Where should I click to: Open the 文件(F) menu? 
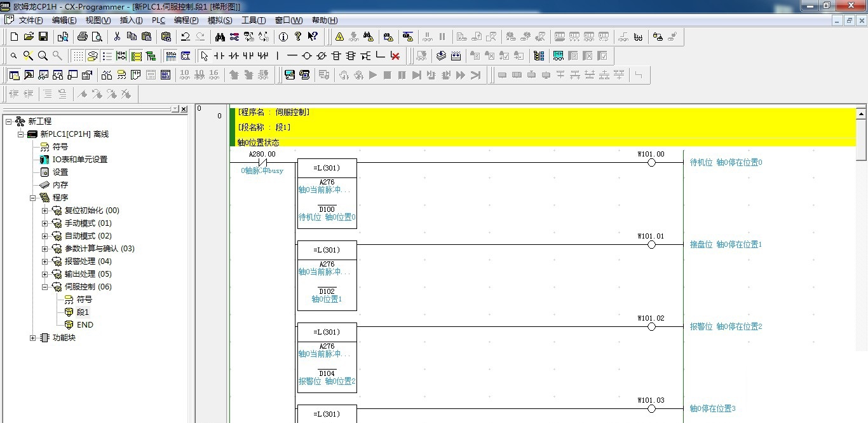coord(31,20)
